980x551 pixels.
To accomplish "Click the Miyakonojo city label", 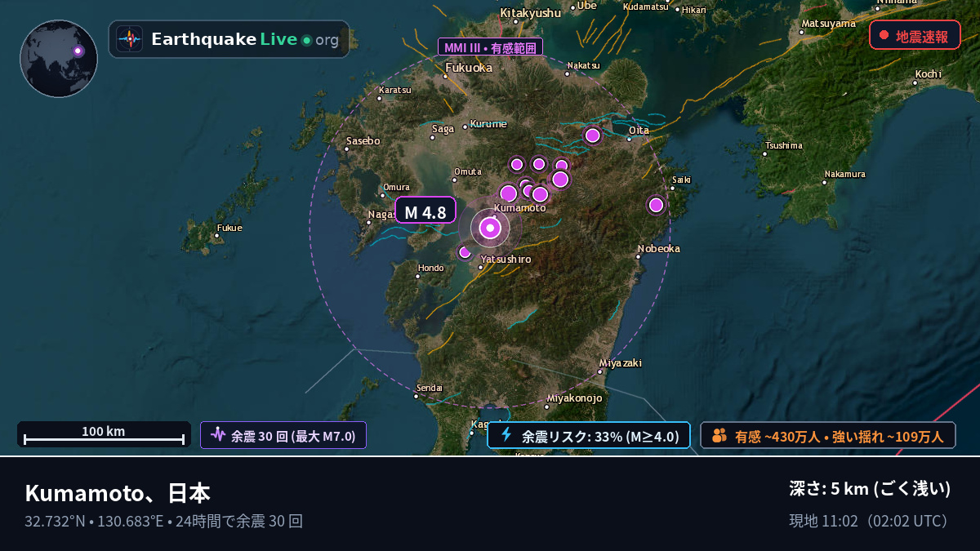I will click(x=574, y=398).
